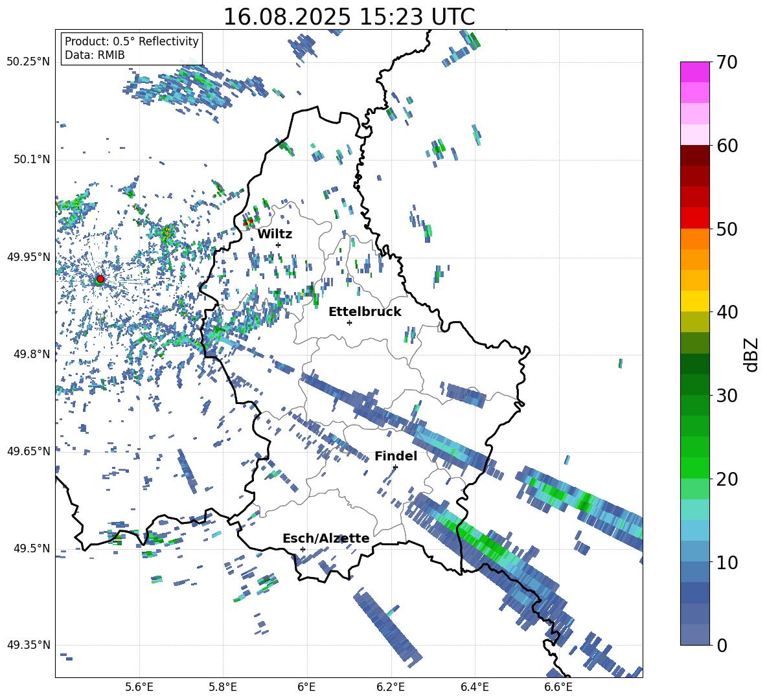Viewport: 767px width, 700px height.
Task: Click the 6.6°E longitude label
Action: [558, 687]
